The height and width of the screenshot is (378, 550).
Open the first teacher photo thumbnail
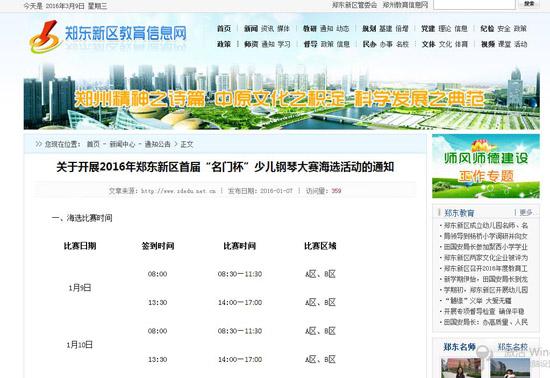[x=461, y=368]
